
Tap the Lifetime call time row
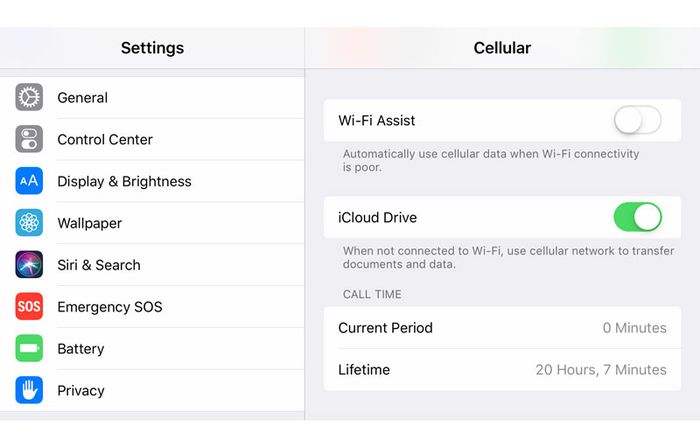coord(502,370)
